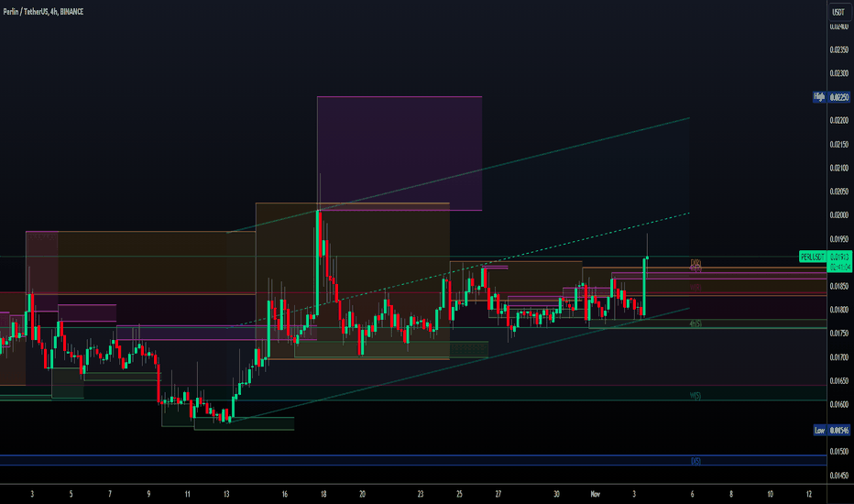The image size is (854, 504).
Task: Select date 20 on time axis
Action: pos(362,494)
